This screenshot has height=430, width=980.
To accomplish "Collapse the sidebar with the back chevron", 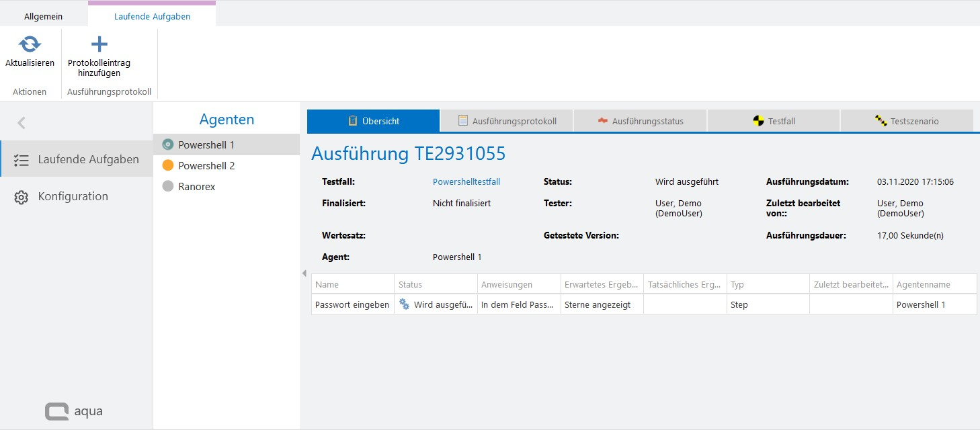I will [22, 122].
